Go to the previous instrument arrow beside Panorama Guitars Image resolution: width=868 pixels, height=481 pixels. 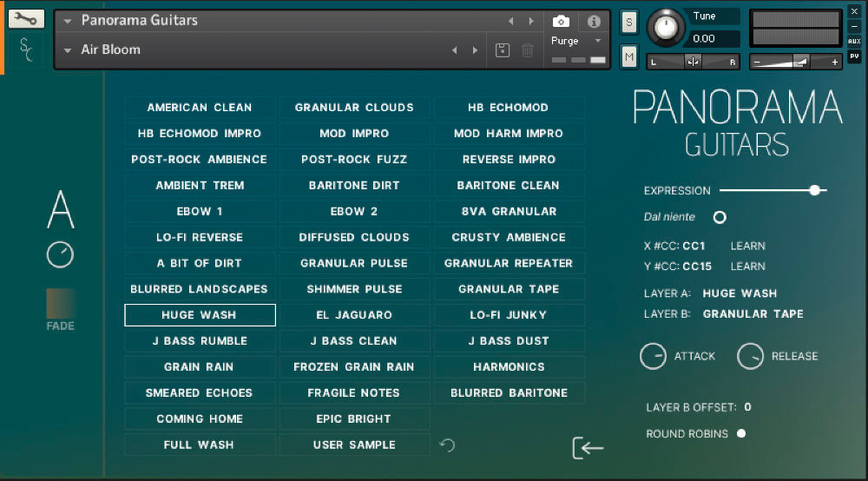tap(511, 21)
